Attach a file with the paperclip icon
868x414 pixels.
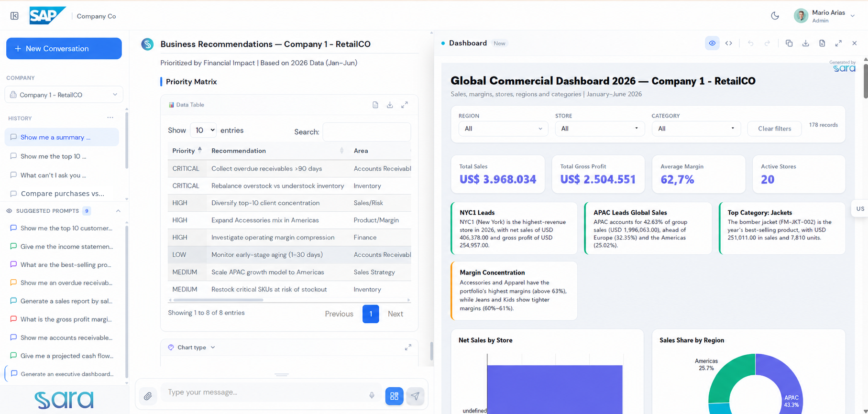148,396
